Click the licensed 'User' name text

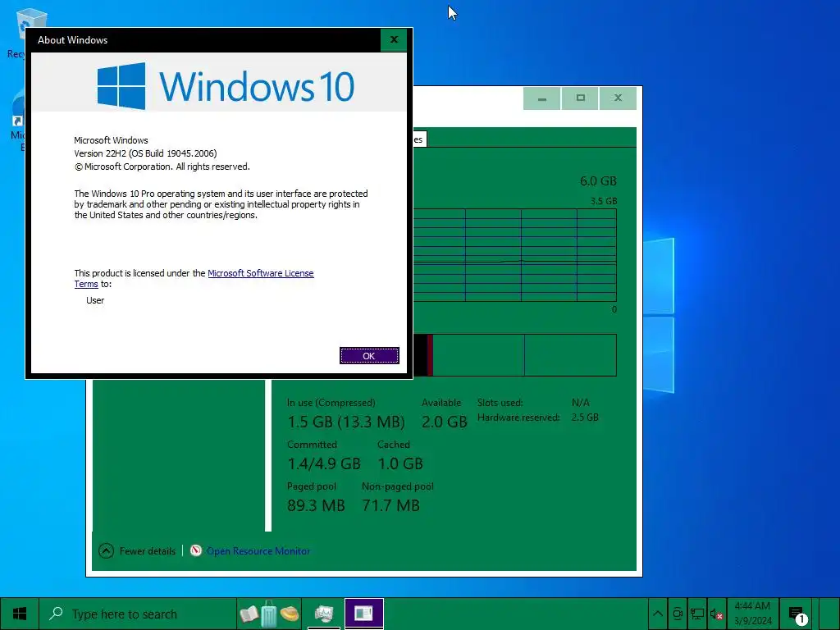click(x=95, y=300)
